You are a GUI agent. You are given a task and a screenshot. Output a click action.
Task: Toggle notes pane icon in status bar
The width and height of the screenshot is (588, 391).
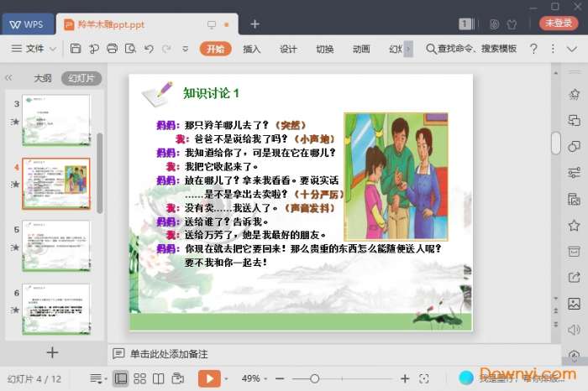coord(98,378)
